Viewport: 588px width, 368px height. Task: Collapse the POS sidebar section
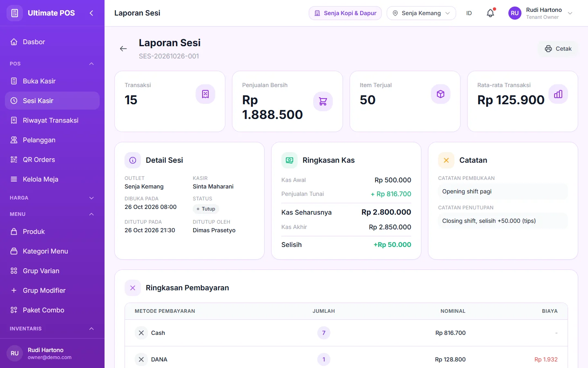(x=52, y=64)
